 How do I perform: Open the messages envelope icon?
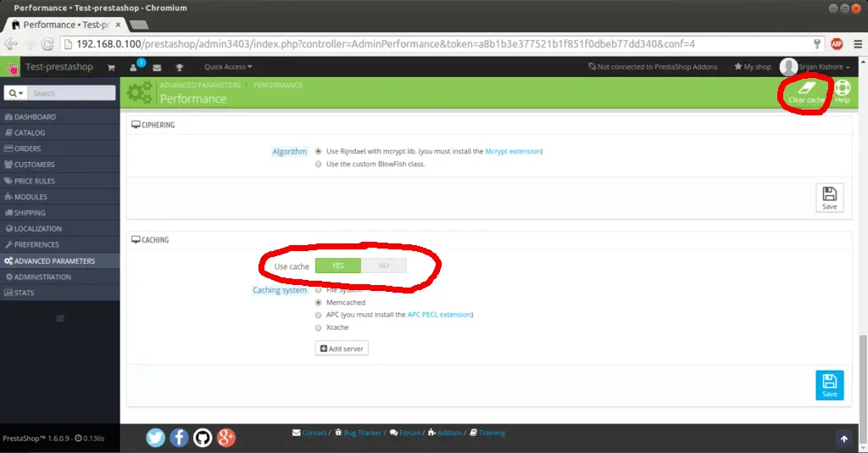coord(157,67)
